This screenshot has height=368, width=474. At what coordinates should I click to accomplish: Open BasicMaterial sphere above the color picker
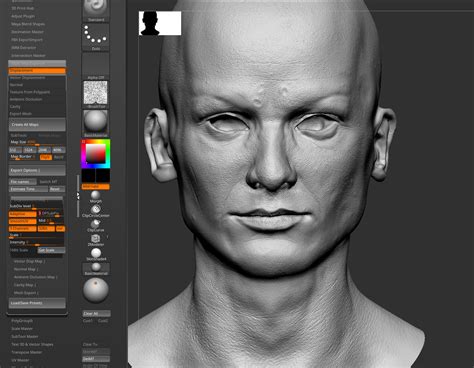point(96,124)
